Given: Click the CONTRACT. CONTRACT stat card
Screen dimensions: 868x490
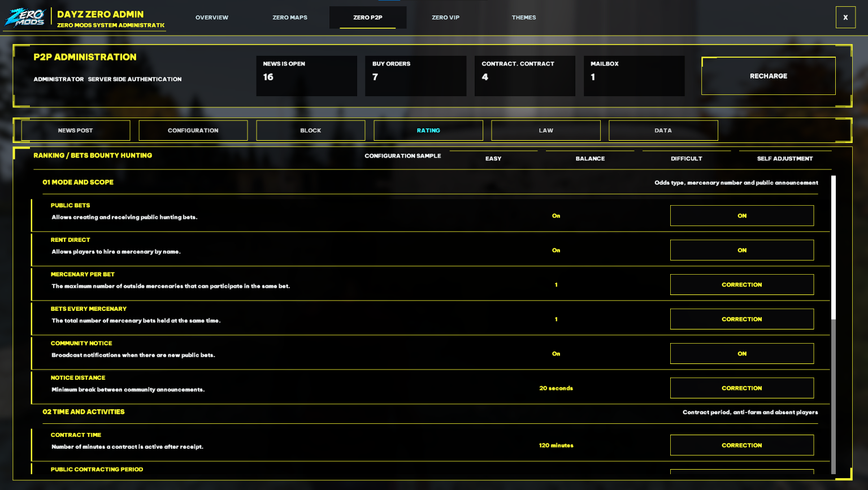Looking at the screenshot, I should tap(525, 76).
